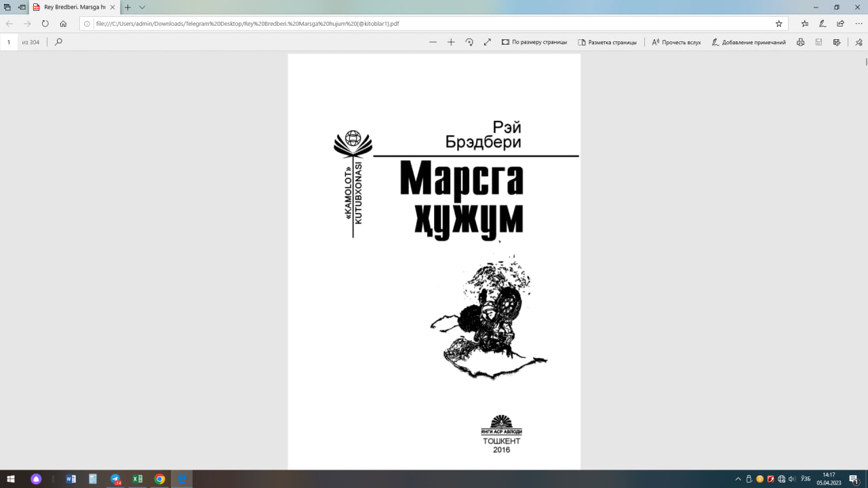The image size is (868, 488).
Task: Open 'Разметка страницы' layout options
Action: [x=607, y=42]
